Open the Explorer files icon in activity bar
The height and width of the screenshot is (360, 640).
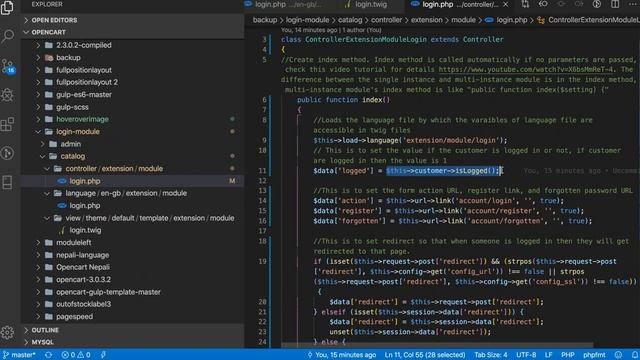7,7
